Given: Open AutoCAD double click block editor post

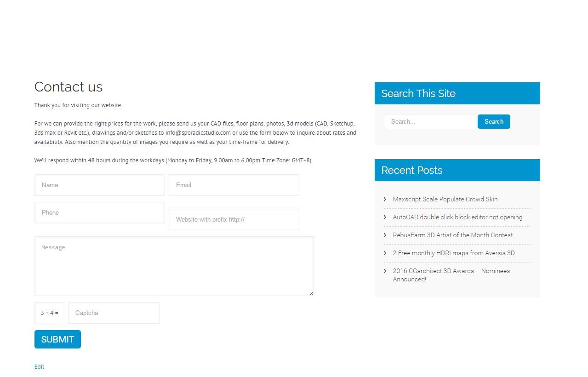Looking at the screenshot, I should tap(457, 217).
